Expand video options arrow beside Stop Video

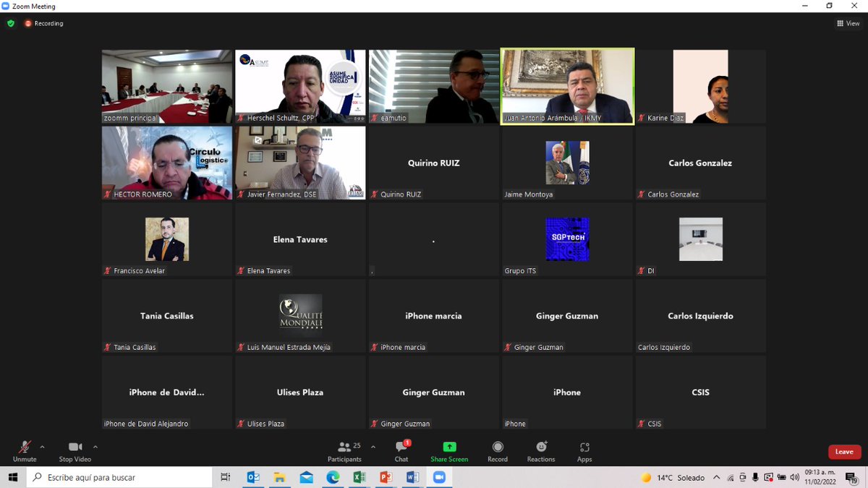click(x=95, y=447)
